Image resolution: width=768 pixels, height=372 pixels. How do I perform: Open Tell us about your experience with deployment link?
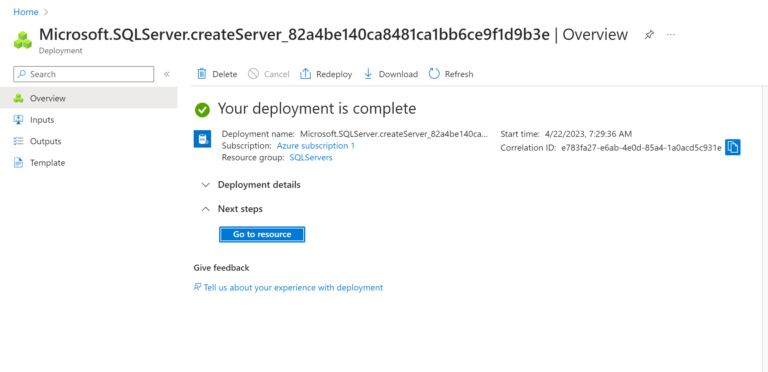293,288
